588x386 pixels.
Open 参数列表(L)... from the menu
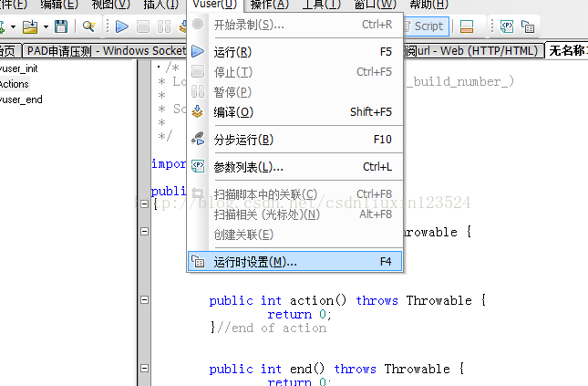pyautogui.click(x=295, y=167)
